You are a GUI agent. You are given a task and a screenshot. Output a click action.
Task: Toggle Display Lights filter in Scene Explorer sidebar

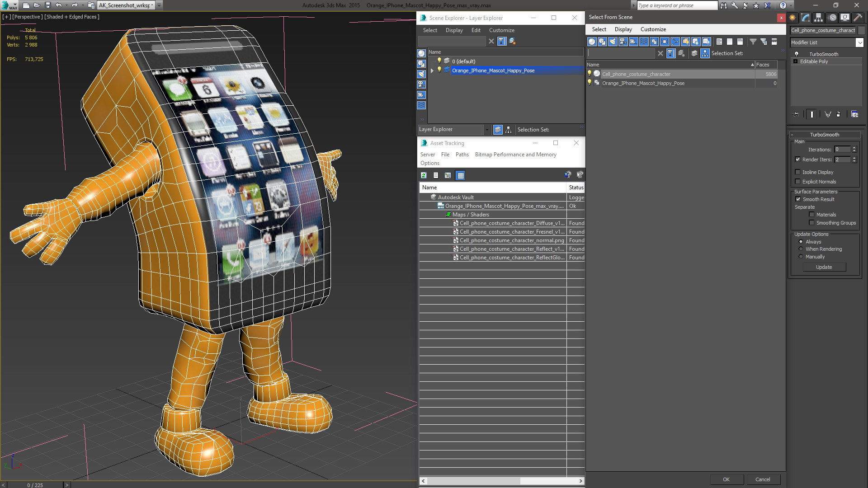pos(421,74)
